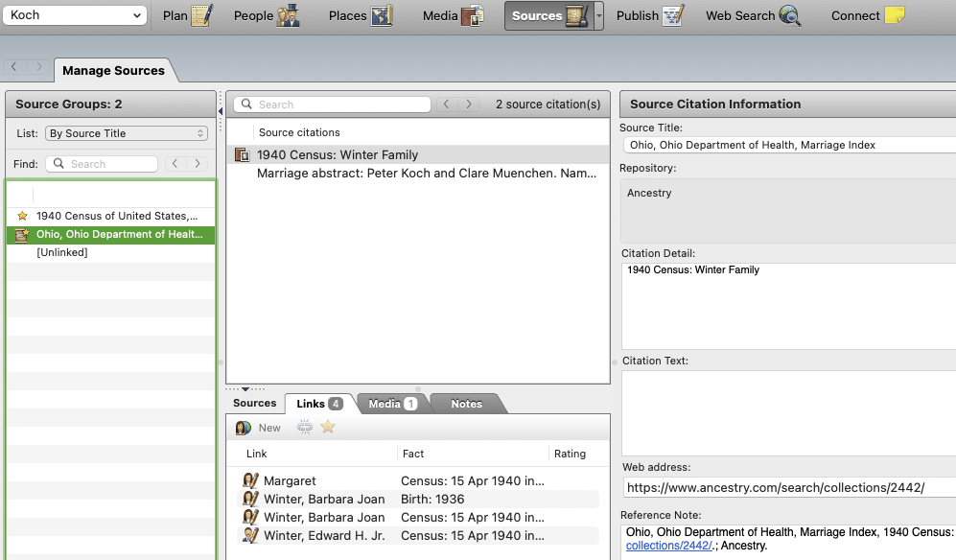Click the unlink chain icon
The width and height of the screenshot is (956, 560).
coord(305,428)
